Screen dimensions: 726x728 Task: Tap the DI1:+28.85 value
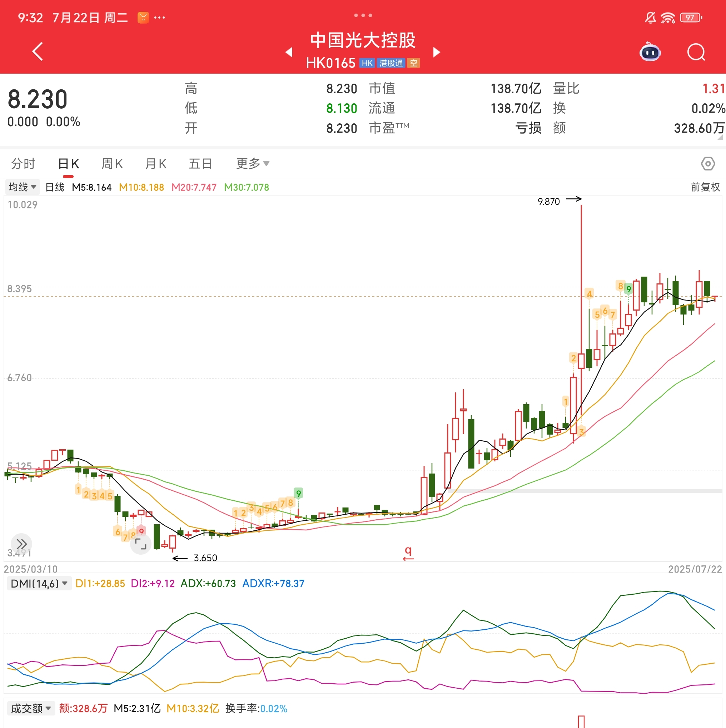coord(100,583)
